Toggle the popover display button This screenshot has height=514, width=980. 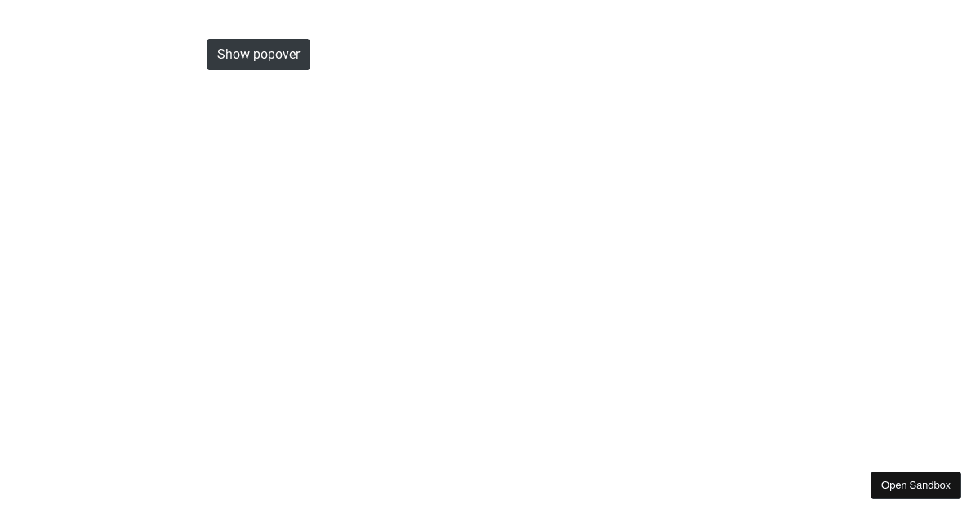[x=258, y=55]
